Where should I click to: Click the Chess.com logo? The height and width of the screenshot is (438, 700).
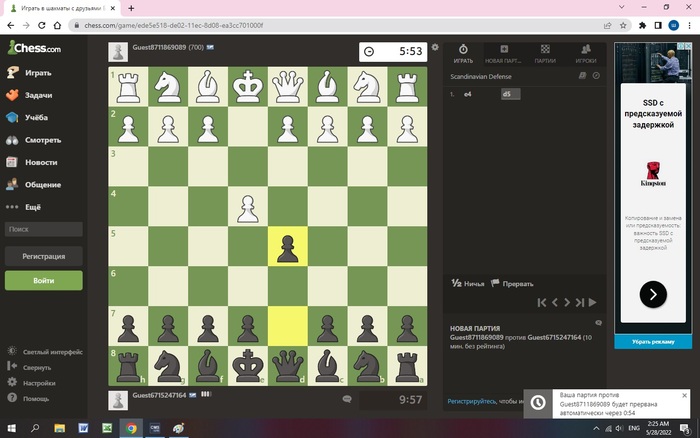click(34, 48)
